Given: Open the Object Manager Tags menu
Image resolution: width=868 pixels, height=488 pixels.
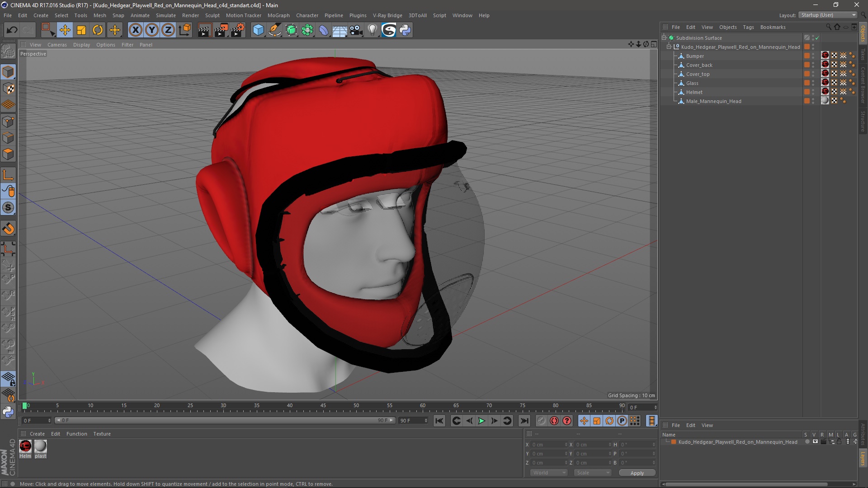Looking at the screenshot, I should click(x=748, y=27).
